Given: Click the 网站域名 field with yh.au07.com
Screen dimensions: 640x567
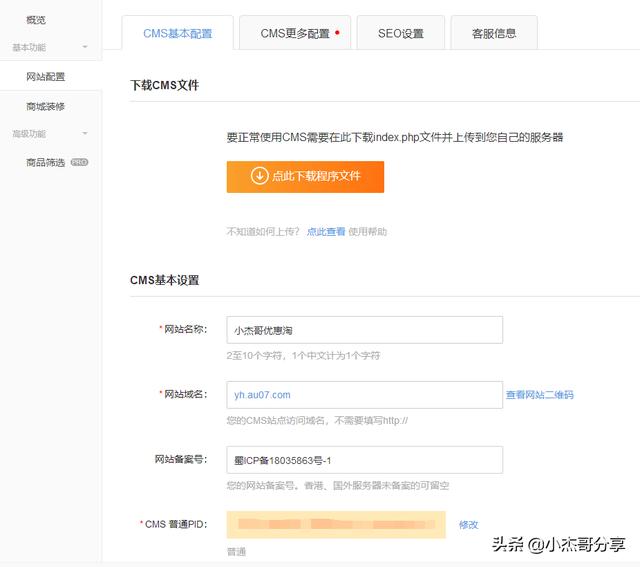Looking at the screenshot, I should [364, 395].
